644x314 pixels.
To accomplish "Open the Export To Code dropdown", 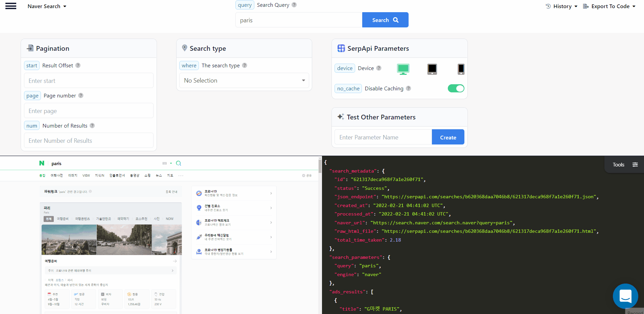I will 609,6.
